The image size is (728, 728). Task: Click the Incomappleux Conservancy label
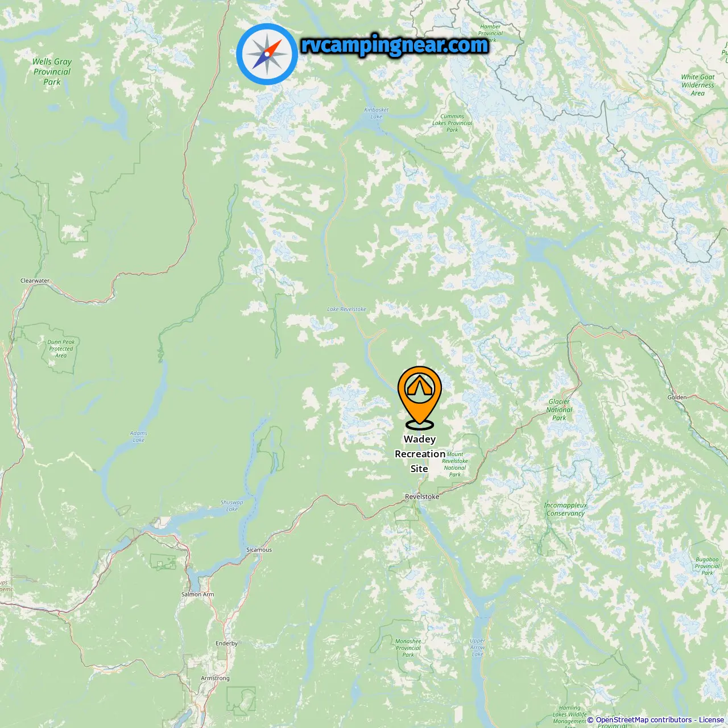point(565,509)
